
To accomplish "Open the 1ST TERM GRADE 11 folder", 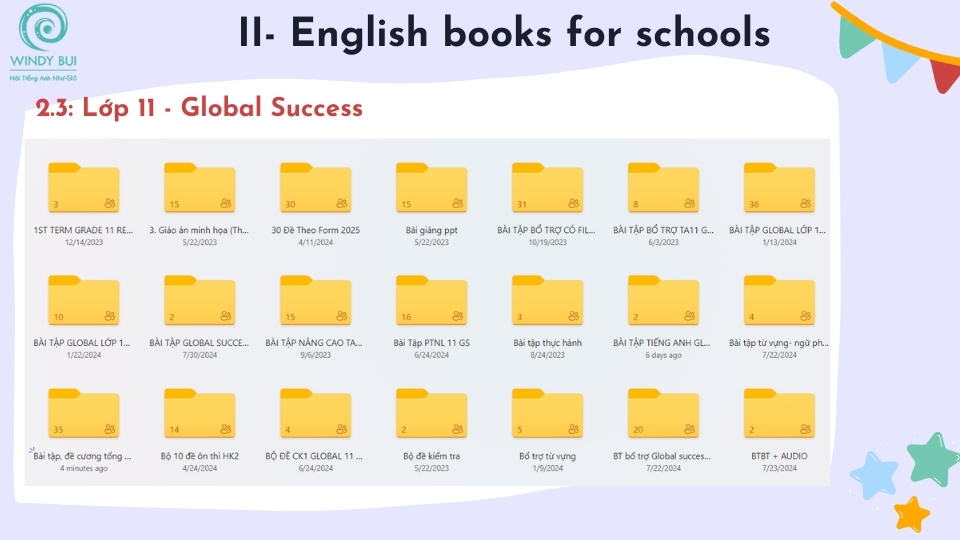I will (x=83, y=189).
